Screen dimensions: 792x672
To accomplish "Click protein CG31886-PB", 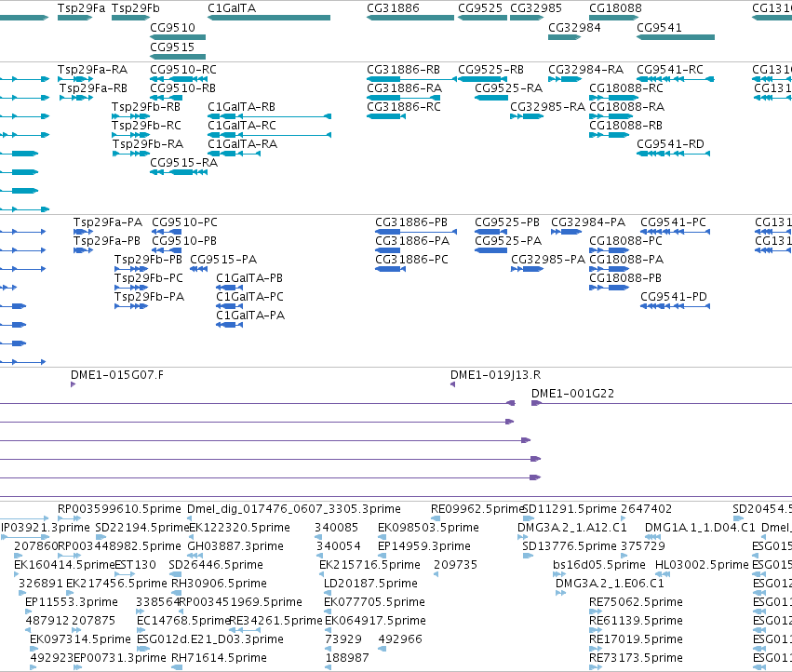I will [x=416, y=232].
